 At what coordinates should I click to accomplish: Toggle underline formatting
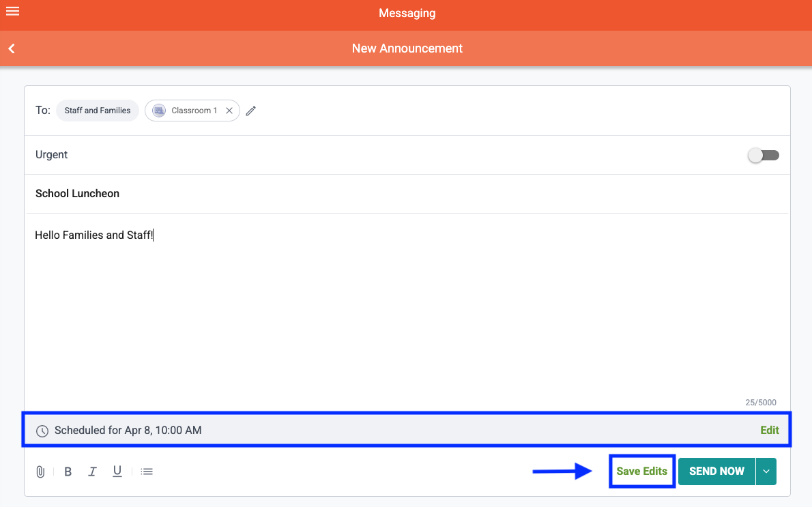point(117,472)
